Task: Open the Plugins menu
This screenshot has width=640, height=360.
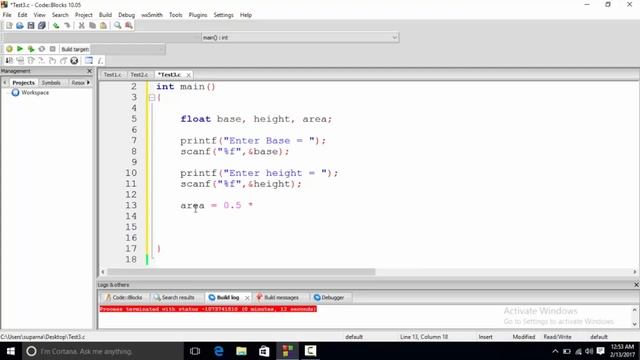Action: coord(198,15)
